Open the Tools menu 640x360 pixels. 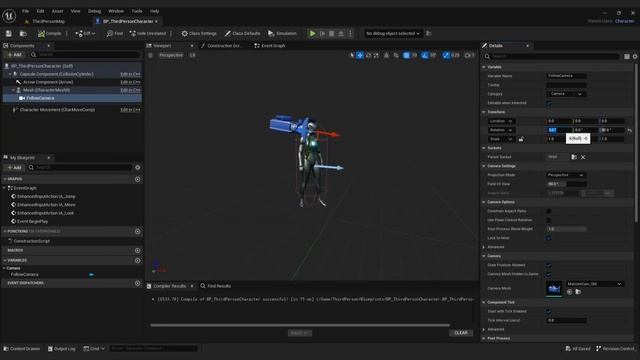tap(137, 11)
